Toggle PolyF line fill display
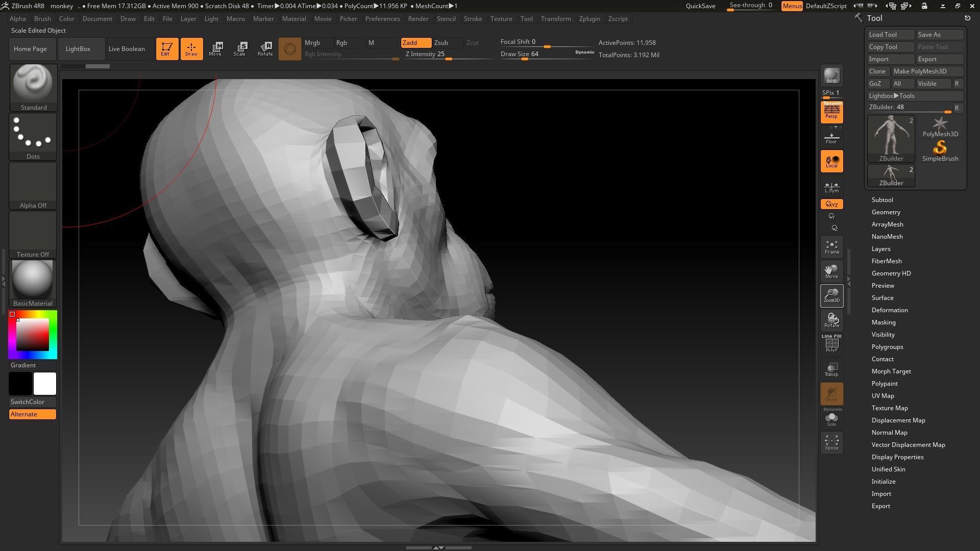The height and width of the screenshot is (551, 980). click(831, 344)
